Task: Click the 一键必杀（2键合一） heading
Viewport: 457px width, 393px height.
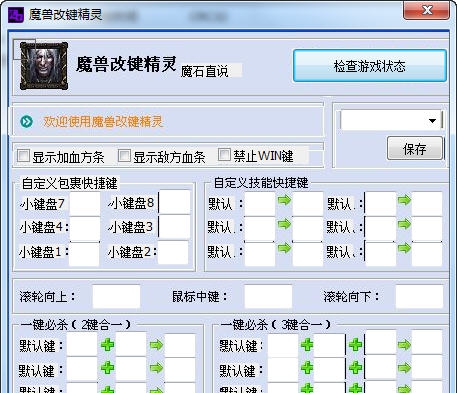Action: pyautogui.click(x=76, y=324)
